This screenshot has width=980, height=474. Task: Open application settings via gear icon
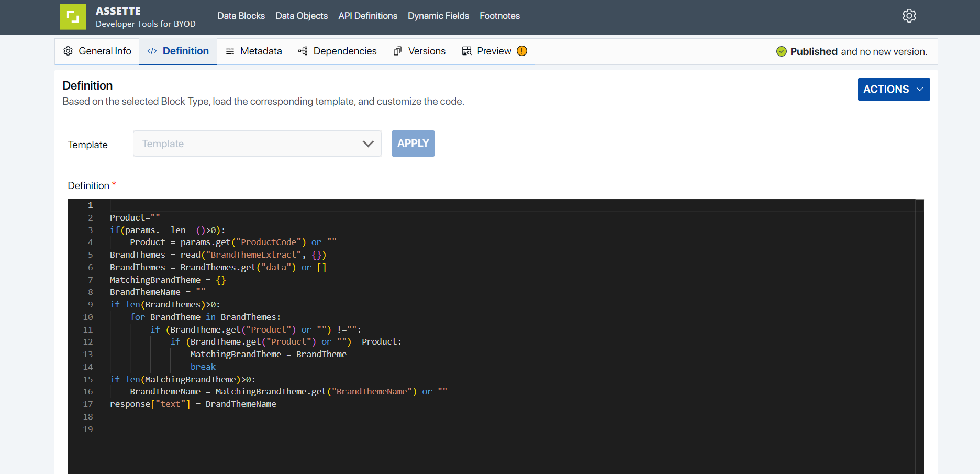pos(909,16)
